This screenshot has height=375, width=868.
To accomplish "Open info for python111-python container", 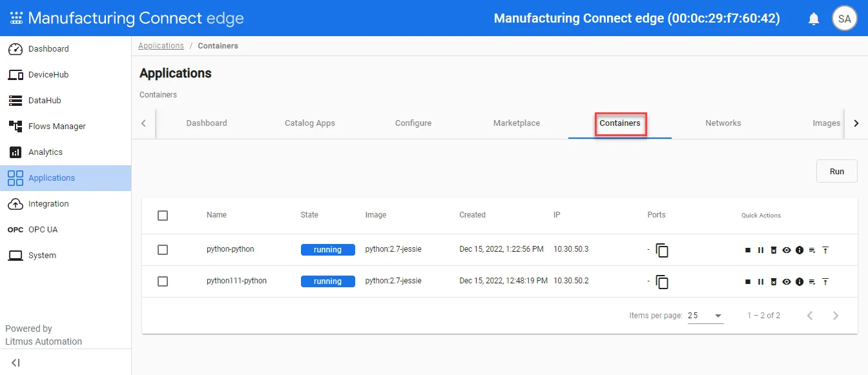I will click(800, 281).
